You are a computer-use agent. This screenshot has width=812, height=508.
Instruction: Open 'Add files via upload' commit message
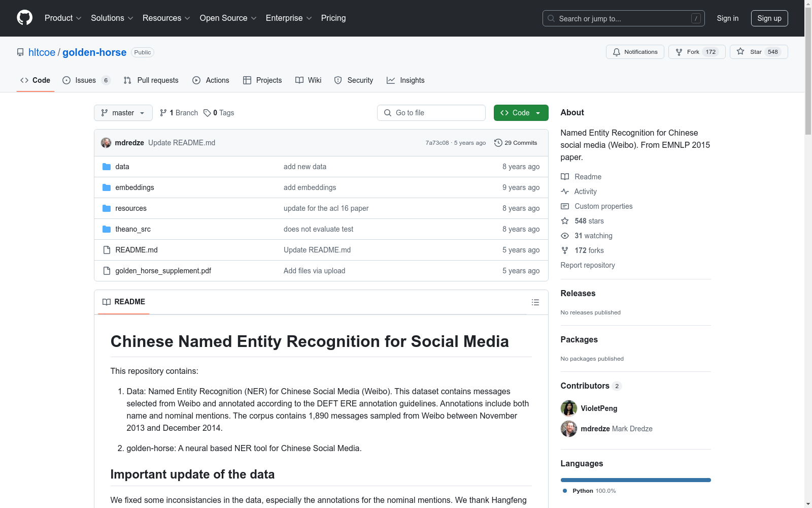(315, 271)
